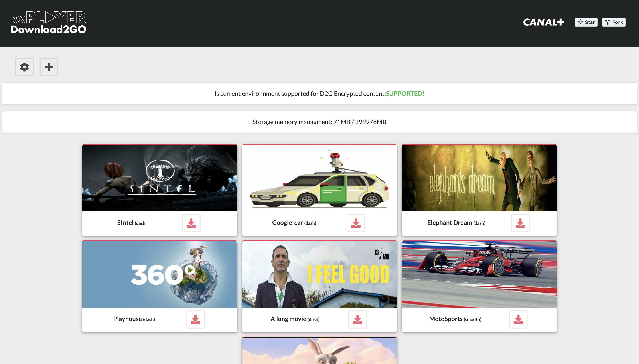
Task: Open the Playhouse 360 thumbnail image
Action: point(160,274)
